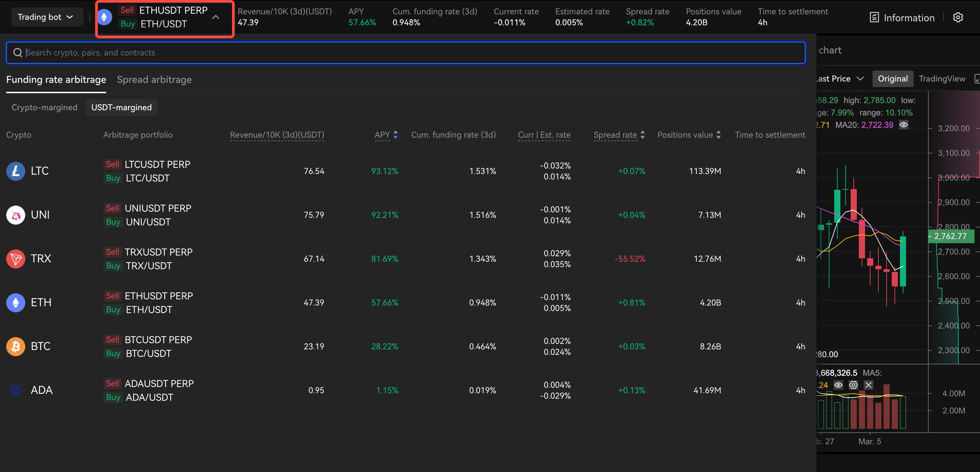This screenshot has width=980, height=472.
Task: Click current price label 2,762.77
Action: click(951, 236)
